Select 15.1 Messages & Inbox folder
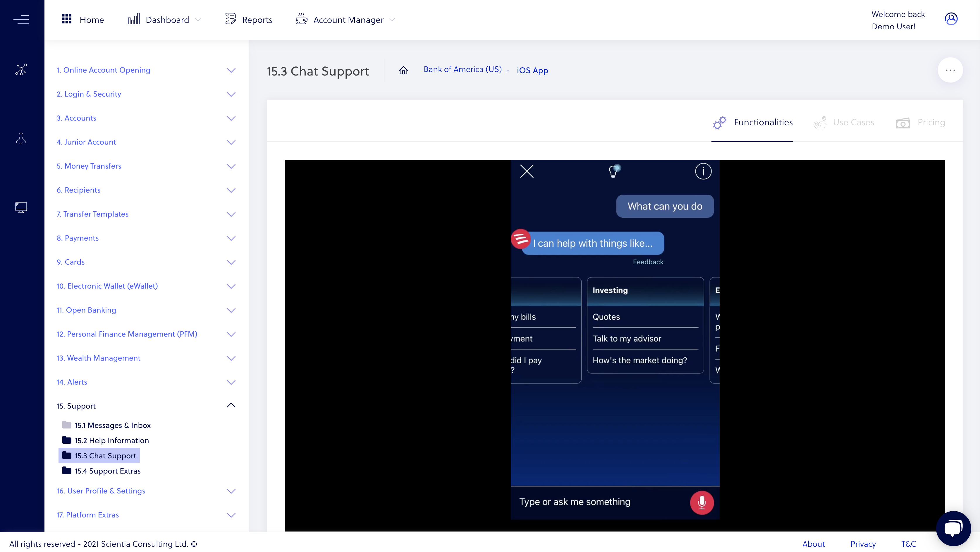This screenshot has width=980, height=552. click(112, 425)
